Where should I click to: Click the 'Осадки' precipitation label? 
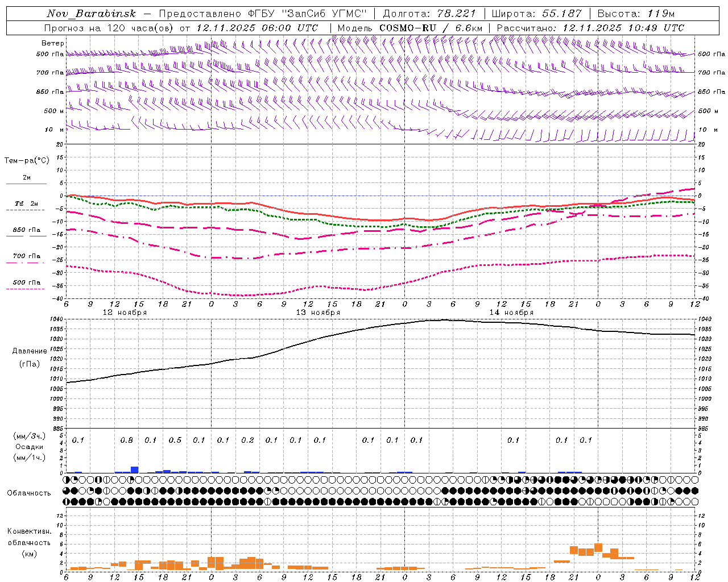(x=30, y=447)
